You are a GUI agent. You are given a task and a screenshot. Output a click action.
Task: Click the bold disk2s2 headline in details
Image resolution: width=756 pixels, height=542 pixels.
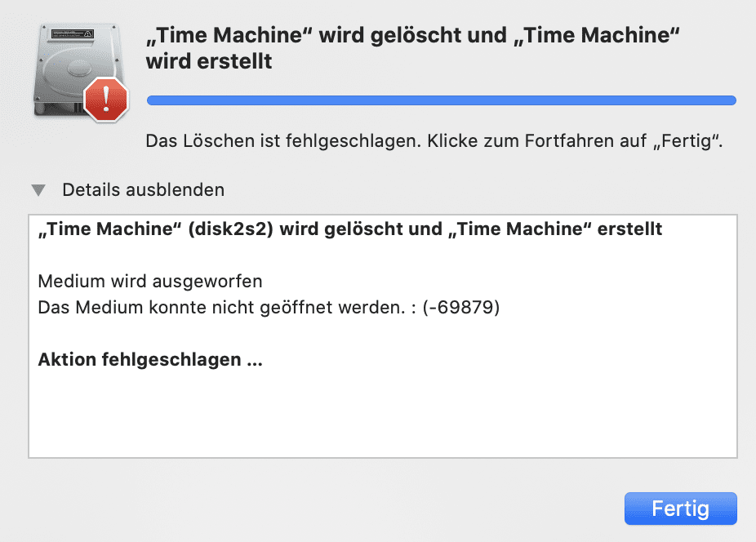(x=350, y=229)
